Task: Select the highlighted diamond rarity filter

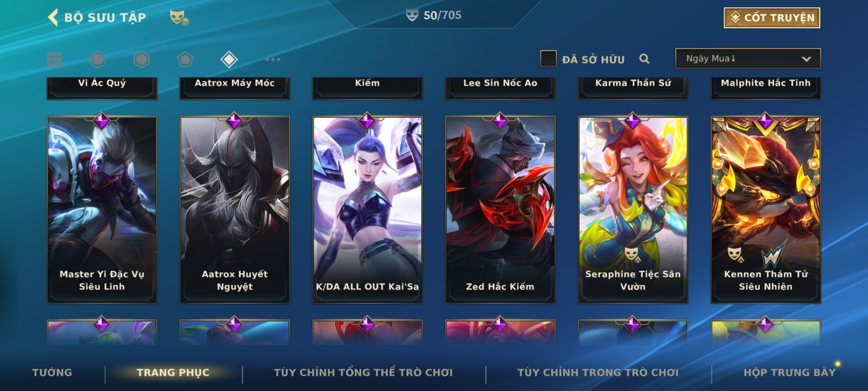Action: (x=229, y=59)
